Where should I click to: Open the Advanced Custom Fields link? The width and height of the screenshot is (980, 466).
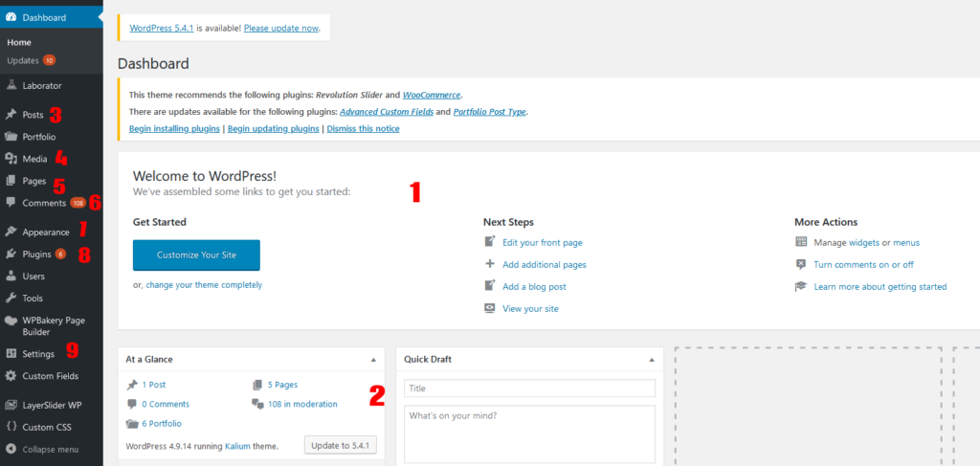coord(386,113)
